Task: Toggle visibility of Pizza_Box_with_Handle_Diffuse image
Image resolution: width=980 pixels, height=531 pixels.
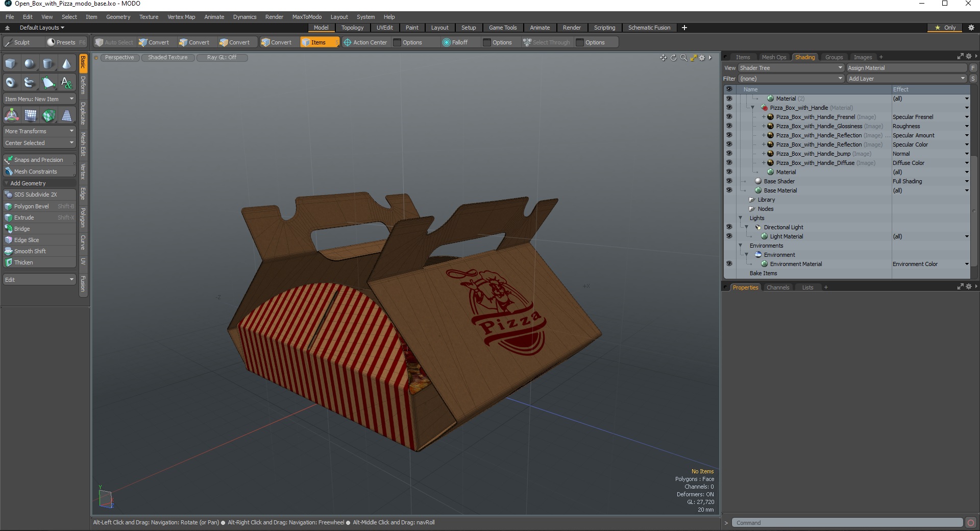Action: pos(729,163)
